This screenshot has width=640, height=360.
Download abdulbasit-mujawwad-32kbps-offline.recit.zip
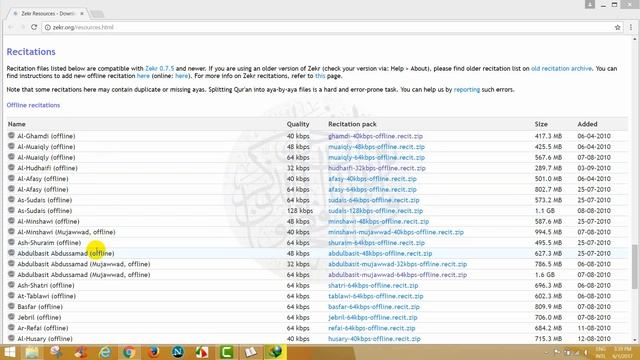click(398, 264)
